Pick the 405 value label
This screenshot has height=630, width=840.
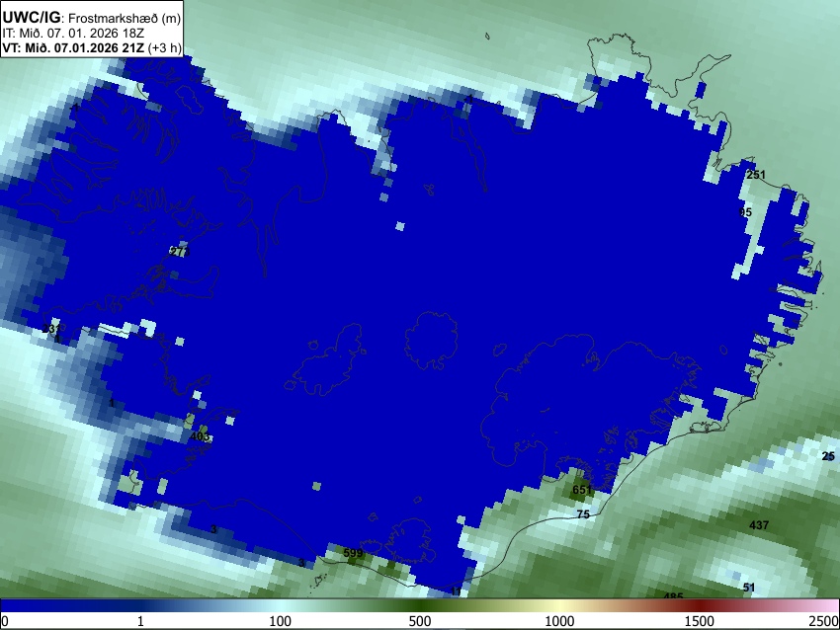click(200, 436)
